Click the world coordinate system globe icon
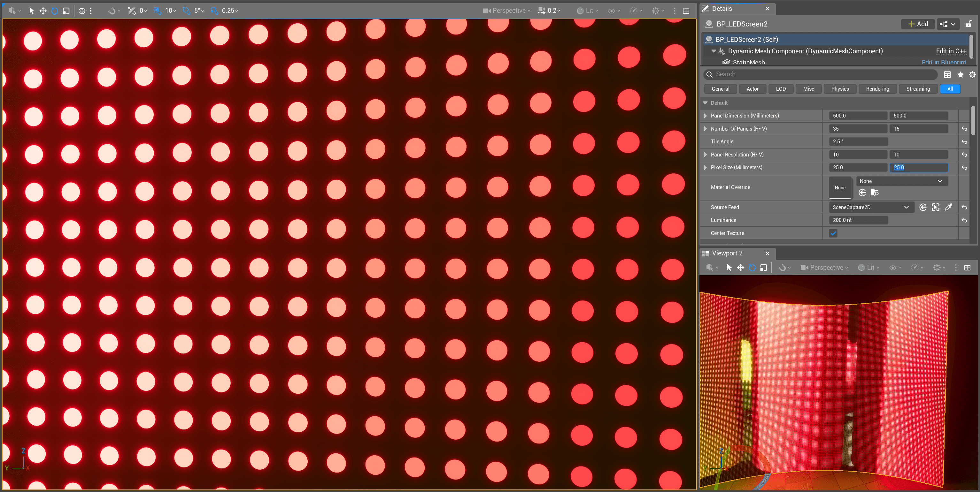The height and width of the screenshot is (492, 980). [x=81, y=11]
